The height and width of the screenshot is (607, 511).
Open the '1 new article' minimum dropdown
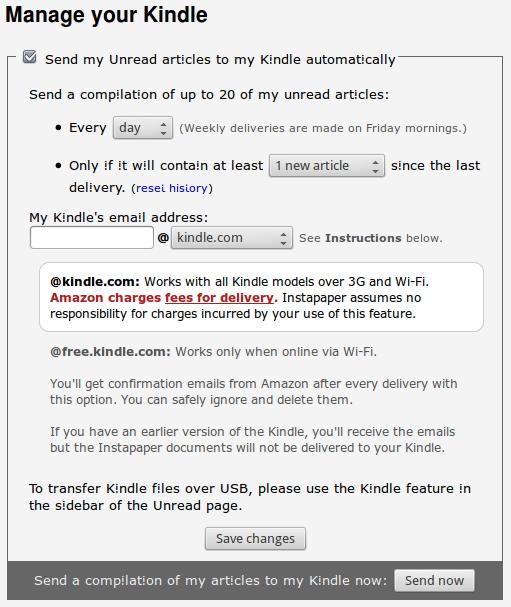327,166
